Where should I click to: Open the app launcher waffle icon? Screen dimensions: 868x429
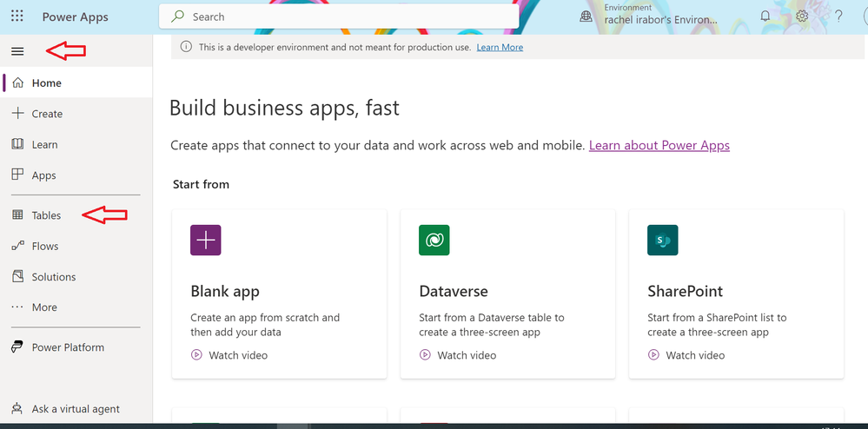(x=17, y=16)
